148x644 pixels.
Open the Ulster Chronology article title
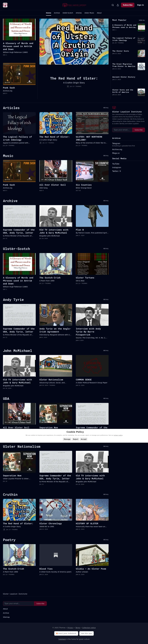click(x=50, y=523)
